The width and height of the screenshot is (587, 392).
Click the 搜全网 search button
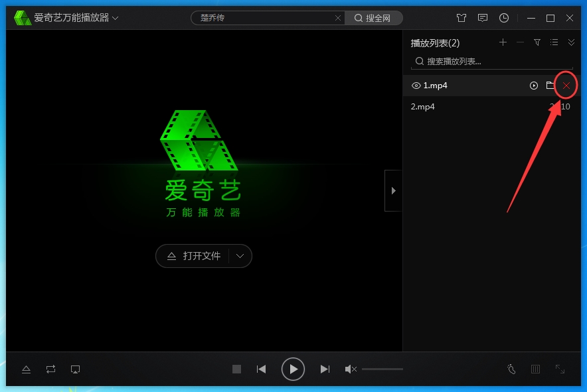(373, 18)
